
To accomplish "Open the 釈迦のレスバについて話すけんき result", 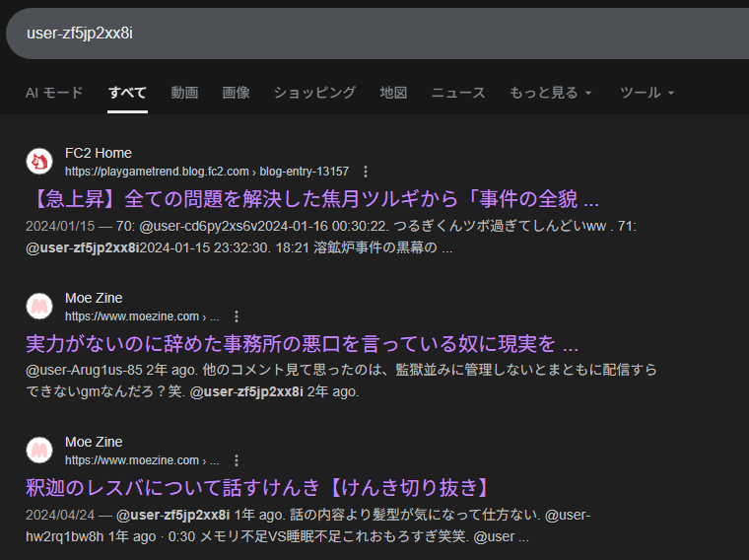I will click(x=258, y=488).
